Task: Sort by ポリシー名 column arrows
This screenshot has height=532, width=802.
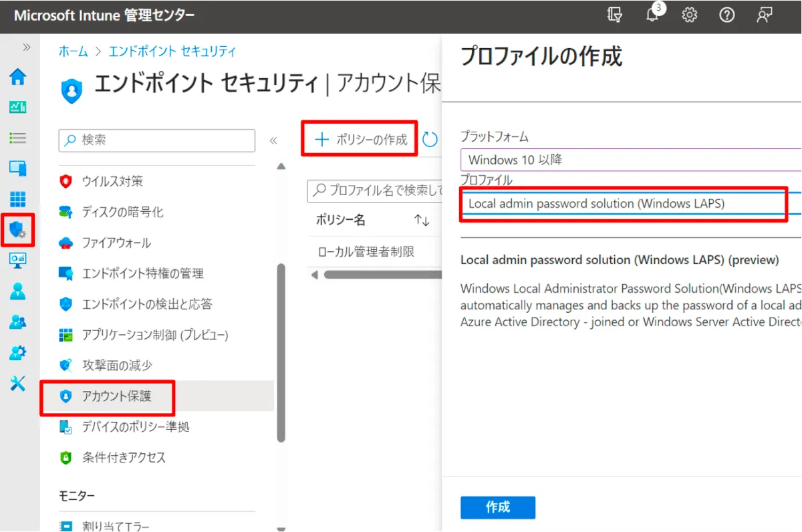Action: click(421, 220)
